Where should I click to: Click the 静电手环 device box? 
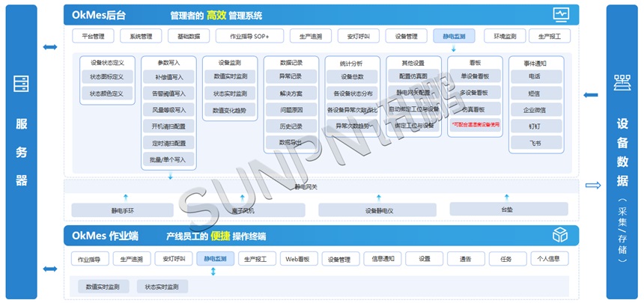click(x=122, y=210)
